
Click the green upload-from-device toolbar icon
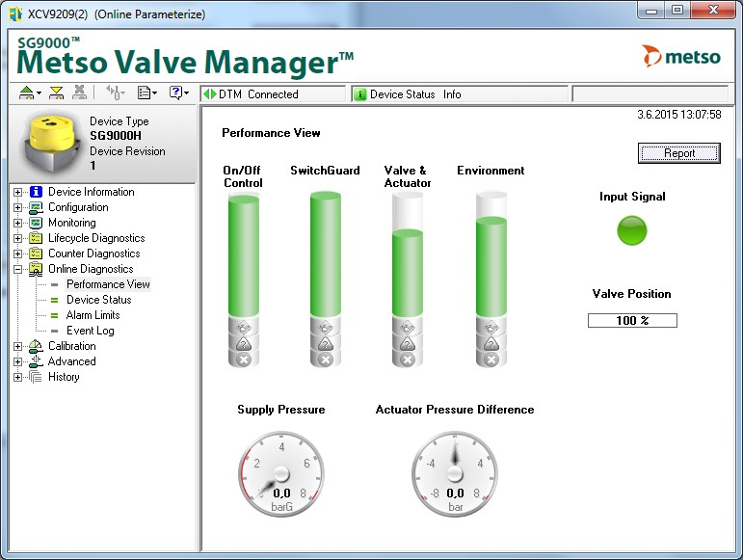click(x=27, y=93)
